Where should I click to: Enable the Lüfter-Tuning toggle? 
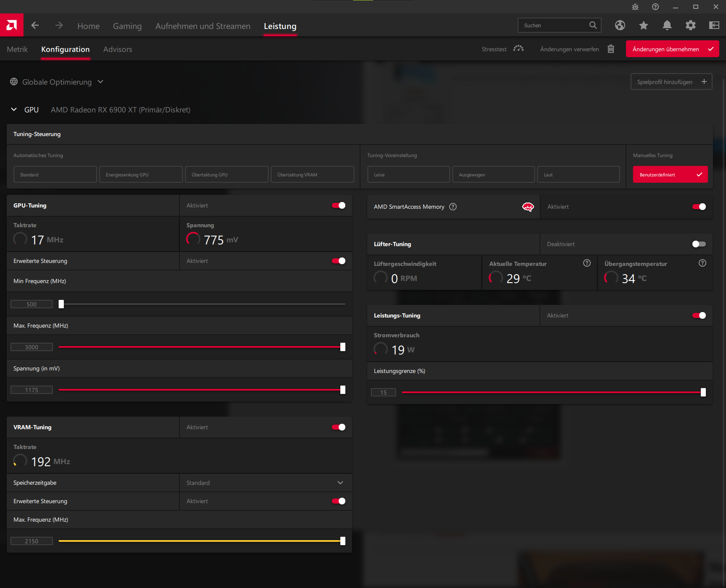(x=699, y=244)
